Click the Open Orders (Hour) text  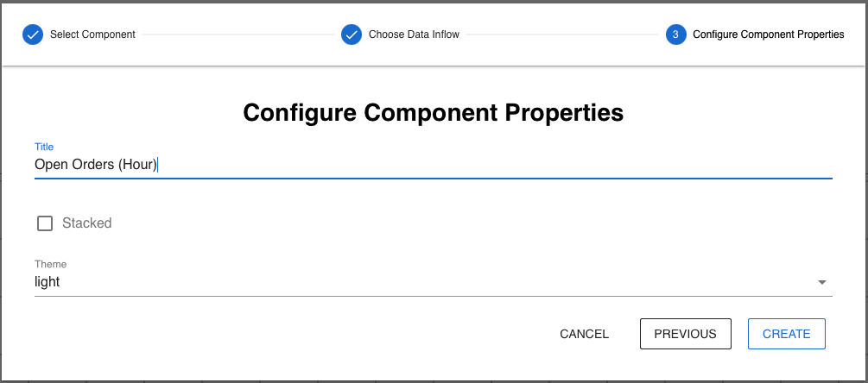click(x=95, y=164)
